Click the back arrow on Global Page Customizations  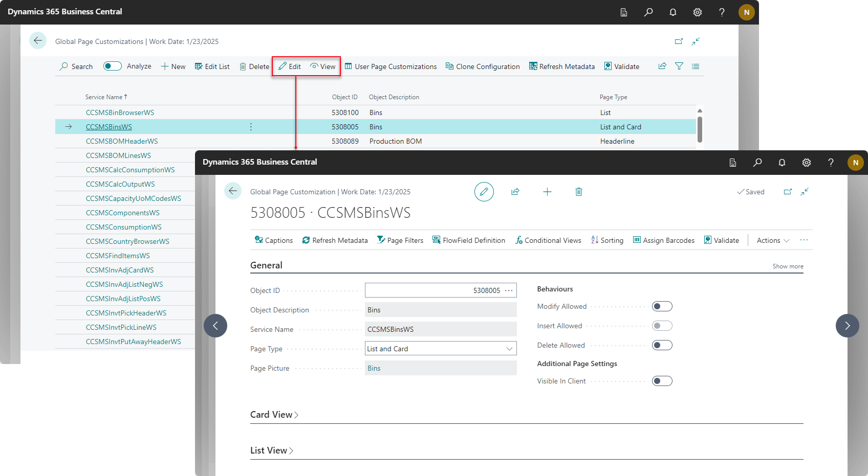point(38,41)
